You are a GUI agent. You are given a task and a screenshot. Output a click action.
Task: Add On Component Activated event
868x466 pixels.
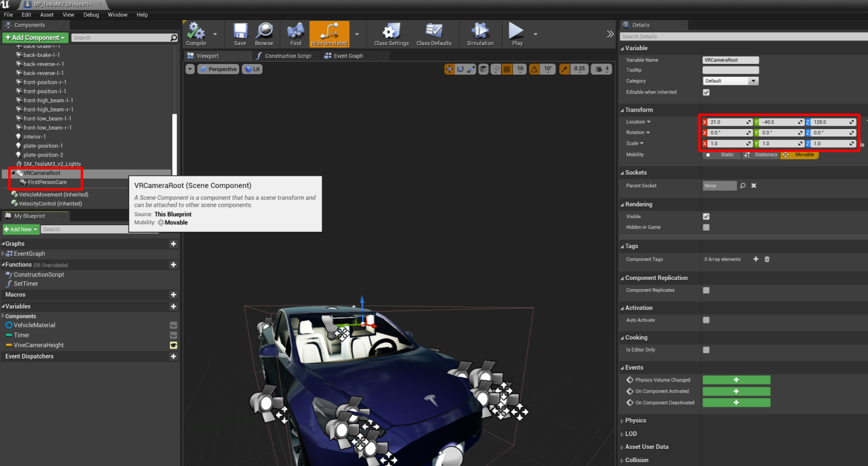click(736, 391)
